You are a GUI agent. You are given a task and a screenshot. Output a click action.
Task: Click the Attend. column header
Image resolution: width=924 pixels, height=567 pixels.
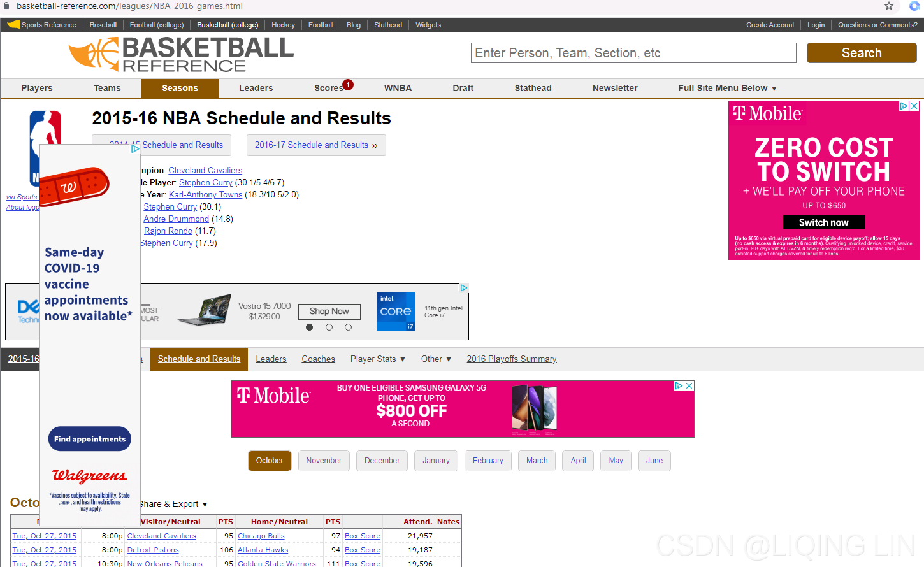coord(417,522)
